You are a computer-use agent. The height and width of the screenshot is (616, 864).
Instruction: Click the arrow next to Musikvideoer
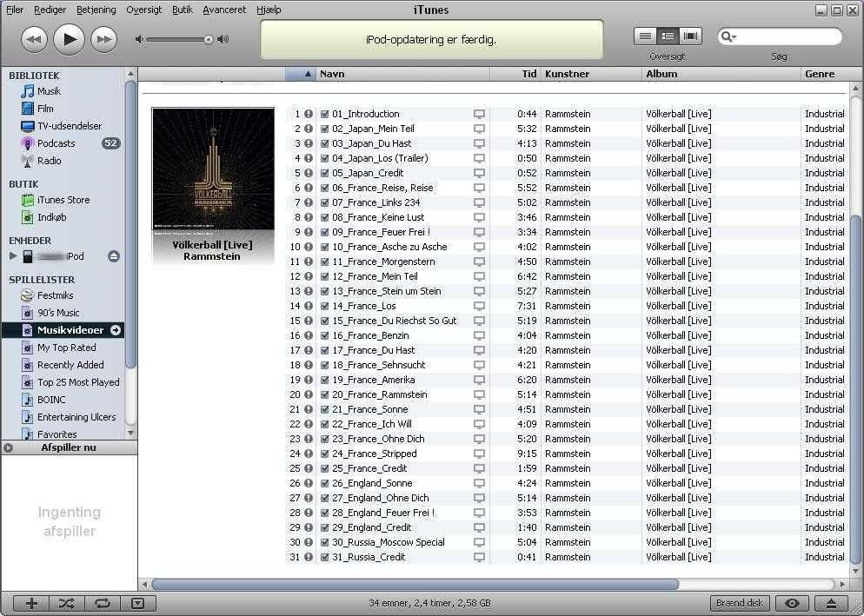click(x=116, y=330)
